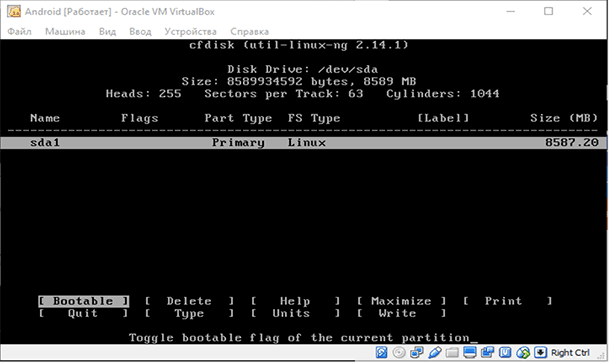Grab the window resize grip corner
The image size is (610, 363).
pos(602,355)
